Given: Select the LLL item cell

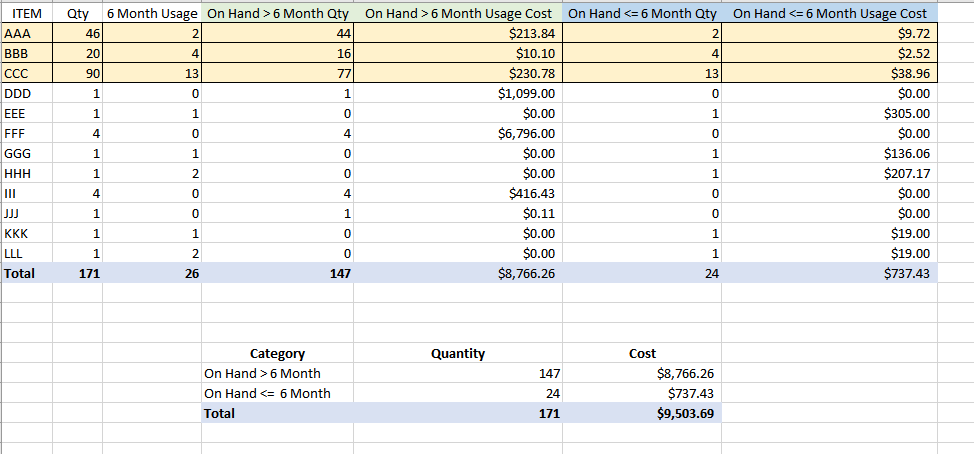Looking at the screenshot, I should [x=27, y=253].
